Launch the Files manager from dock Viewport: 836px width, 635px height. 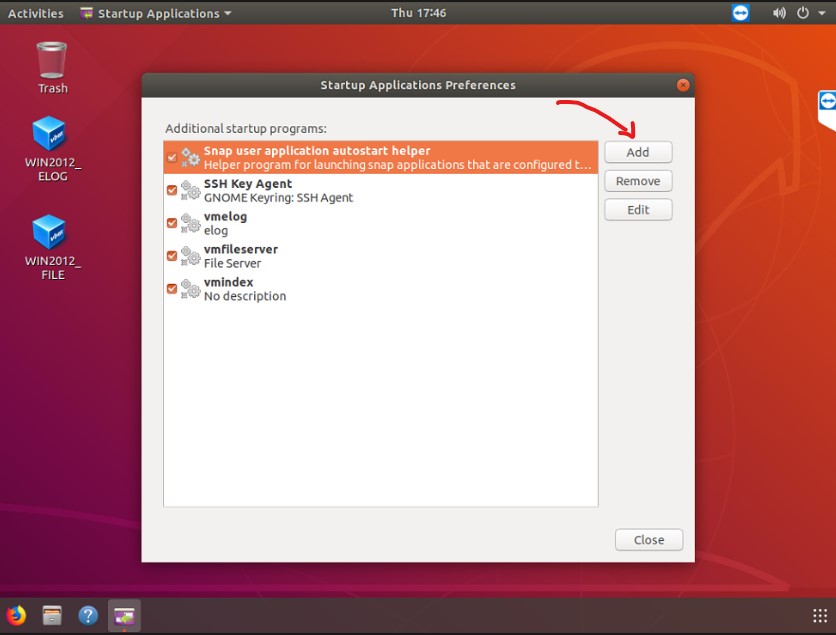pyautogui.click(x=52, y=615)
